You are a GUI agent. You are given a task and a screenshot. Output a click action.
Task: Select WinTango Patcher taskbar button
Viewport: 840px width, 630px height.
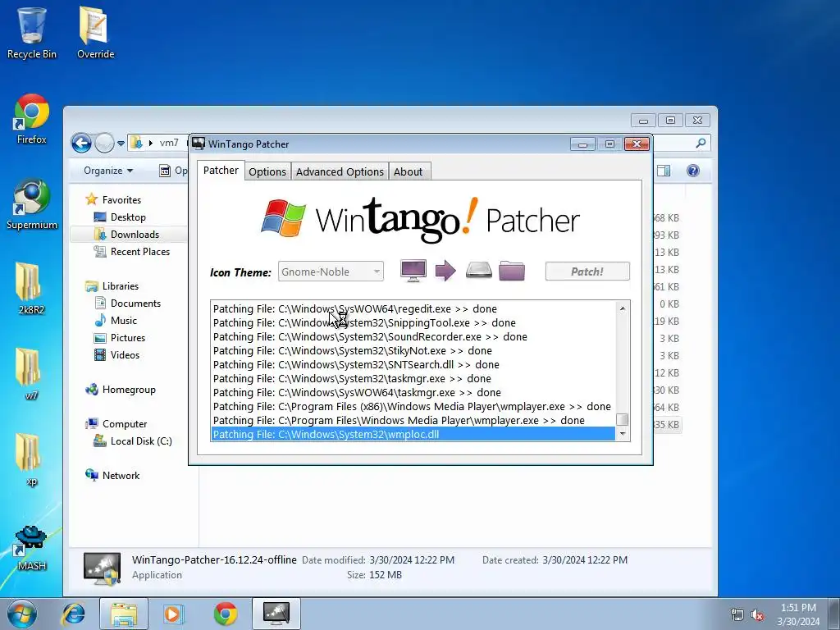tap(276, 614)
